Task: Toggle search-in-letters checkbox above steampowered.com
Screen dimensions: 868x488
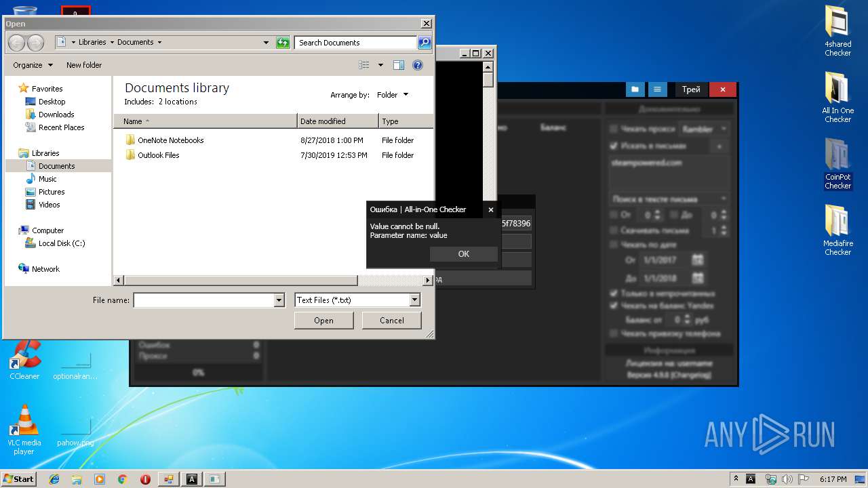Action: click(x=614, y=146)
